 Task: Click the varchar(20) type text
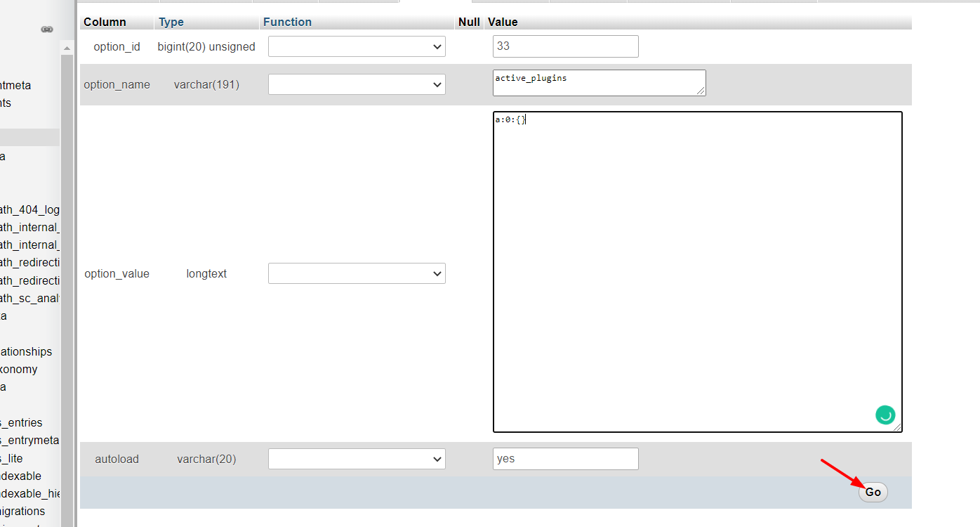coord(206,459)
